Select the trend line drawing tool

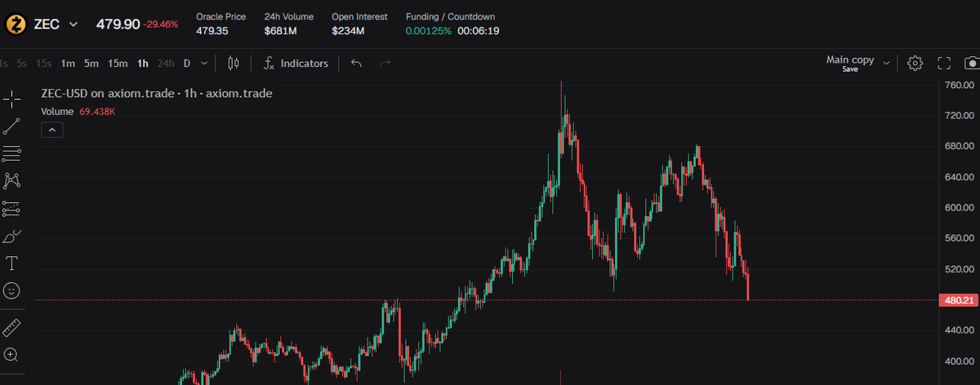(x=11, y=126)
